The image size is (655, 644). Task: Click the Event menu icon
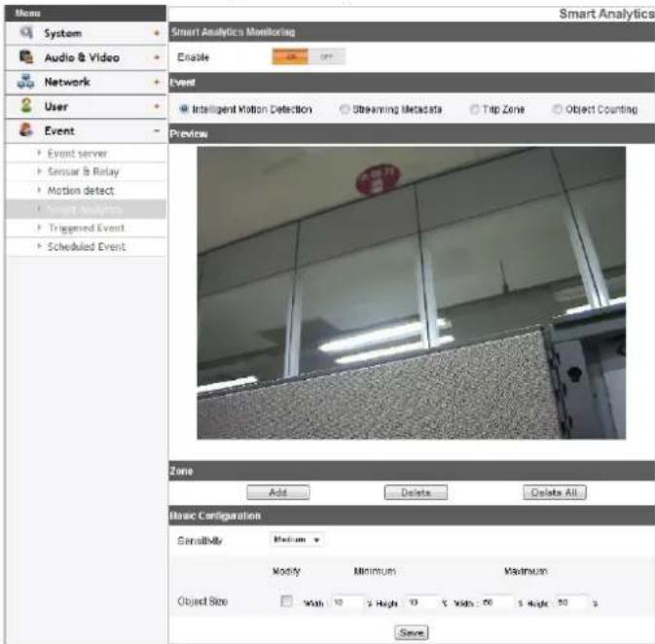tap(26, 130)
